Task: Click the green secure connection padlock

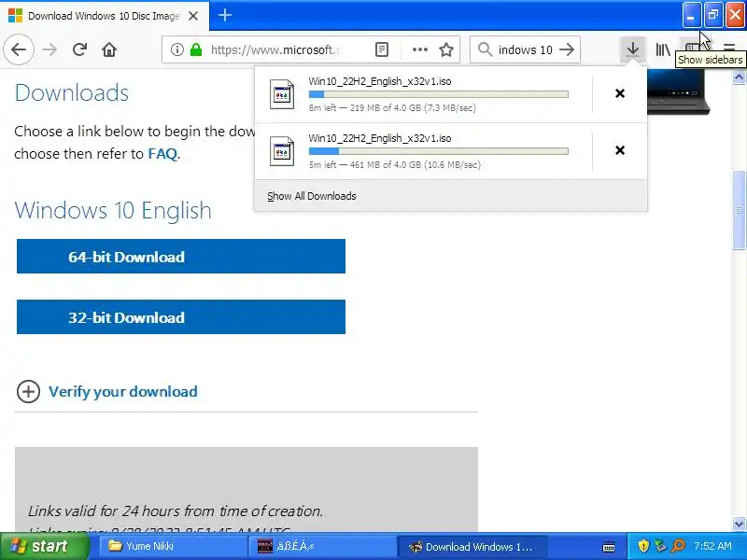Action: click(x=196, y=49)
